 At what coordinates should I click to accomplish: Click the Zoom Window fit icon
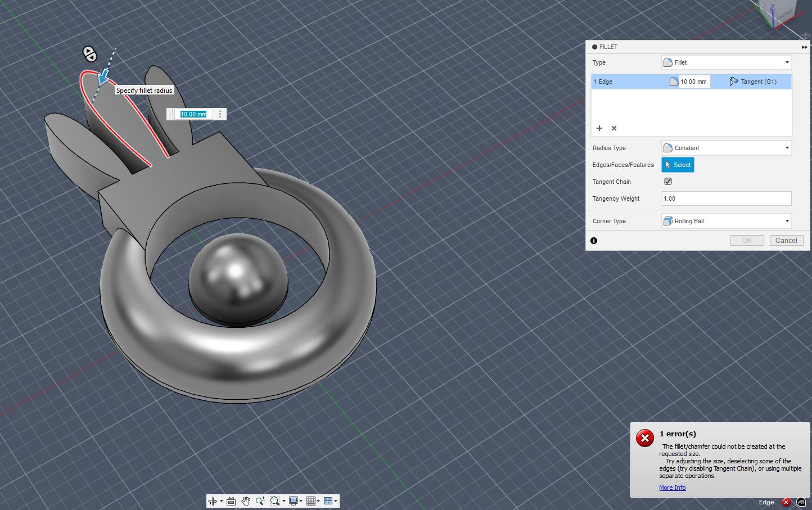pos(274,501)
